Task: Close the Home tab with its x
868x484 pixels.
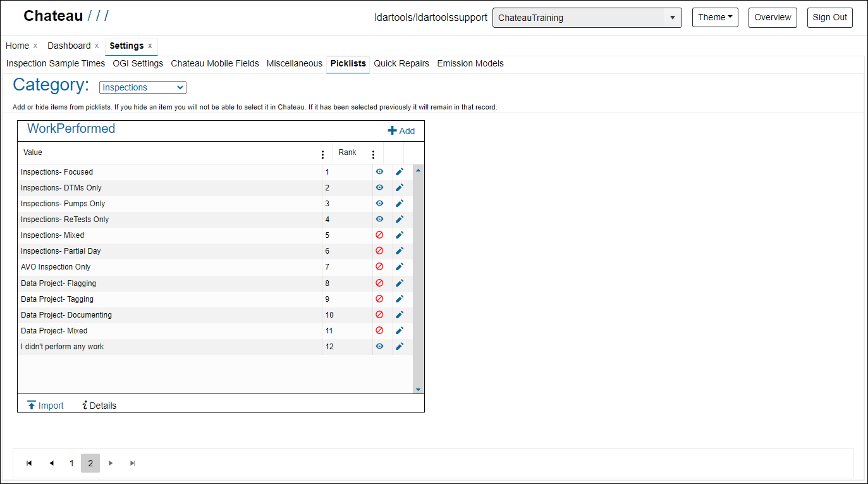Action: coord(35,46)
